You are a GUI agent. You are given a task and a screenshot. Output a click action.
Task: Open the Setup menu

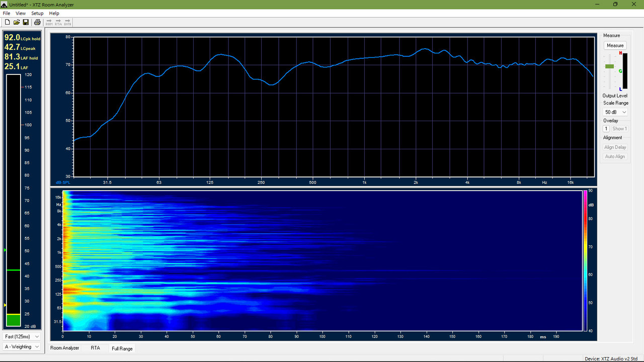(x=37, y=13)
